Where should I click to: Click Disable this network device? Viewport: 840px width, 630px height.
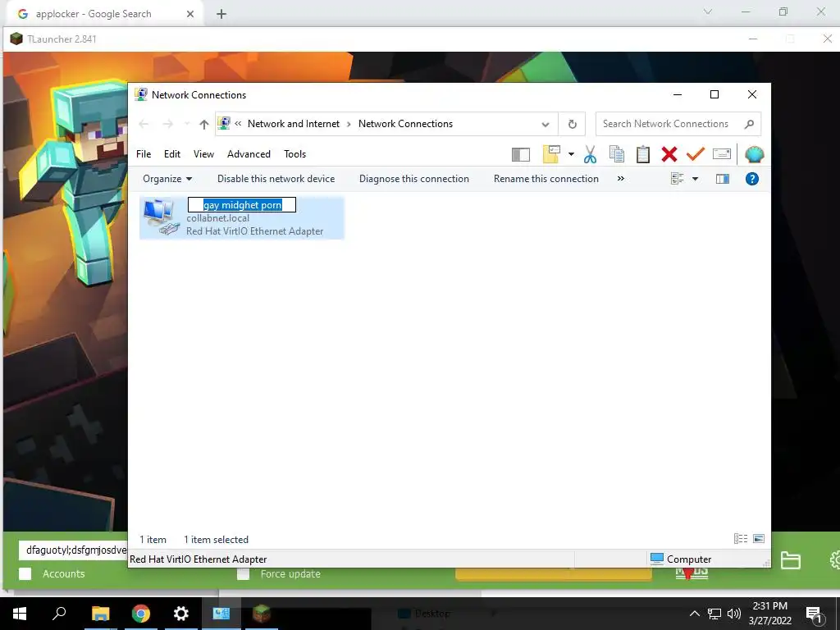[276, 179]
